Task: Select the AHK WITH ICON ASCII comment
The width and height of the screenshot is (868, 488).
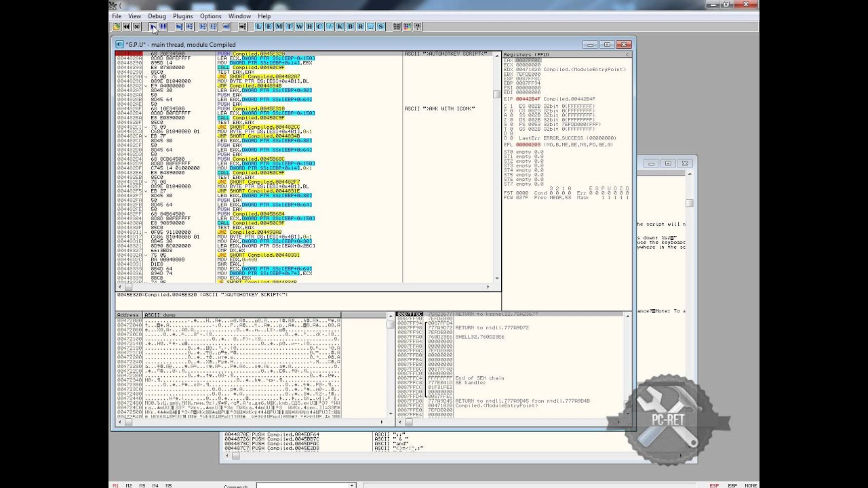Action: tap(440, 108)
